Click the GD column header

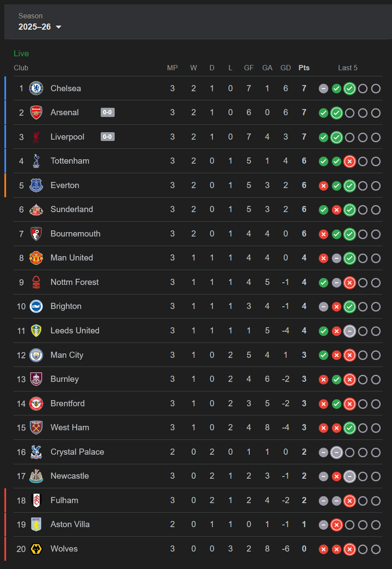pos(286,68)
